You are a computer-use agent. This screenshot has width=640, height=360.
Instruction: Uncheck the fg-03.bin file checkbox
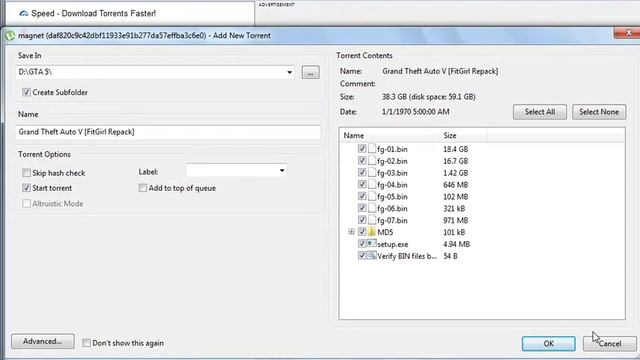point(362,172)
